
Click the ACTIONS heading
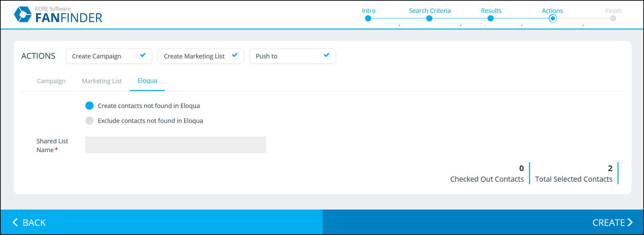(38, 56)
